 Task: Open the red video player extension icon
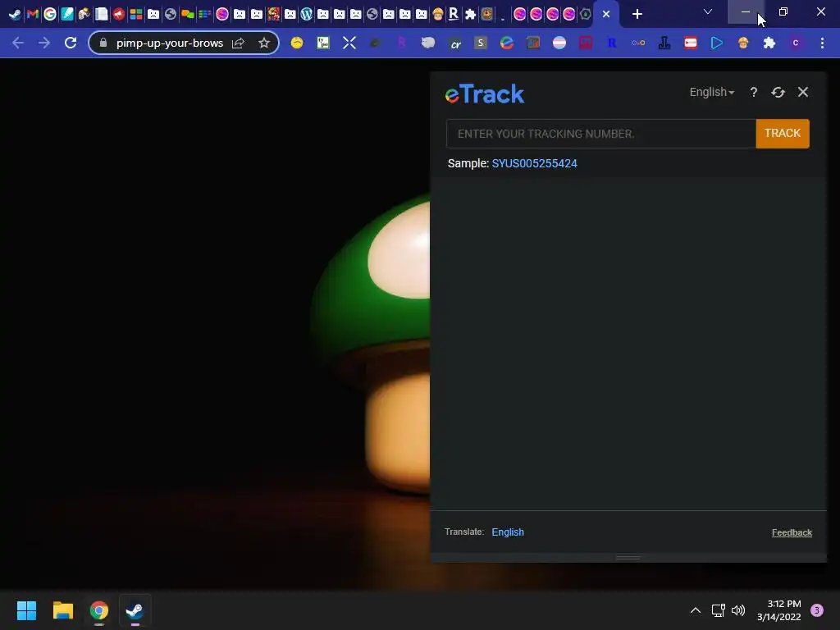[691, 43]
